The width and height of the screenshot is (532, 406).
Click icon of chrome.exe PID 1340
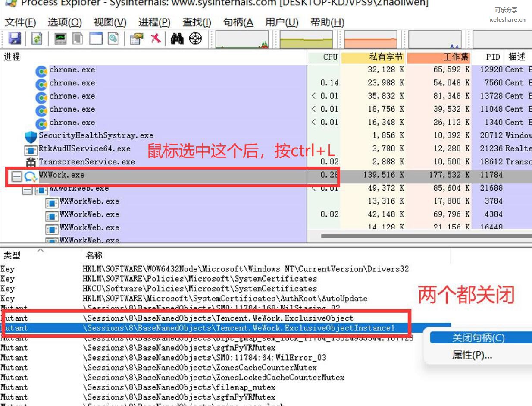coord(41,124)
